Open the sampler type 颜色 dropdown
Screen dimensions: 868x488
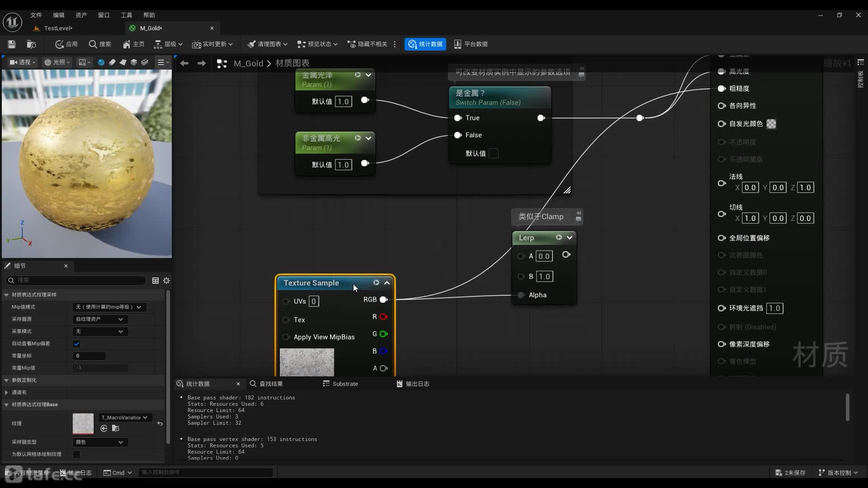(100, 442)
